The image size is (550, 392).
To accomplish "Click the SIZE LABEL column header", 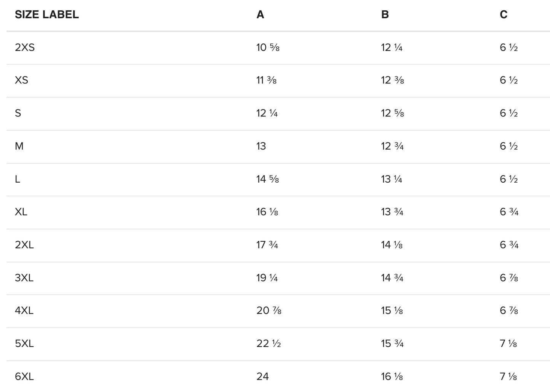I will pyautogui.click(x=46, y=14).
